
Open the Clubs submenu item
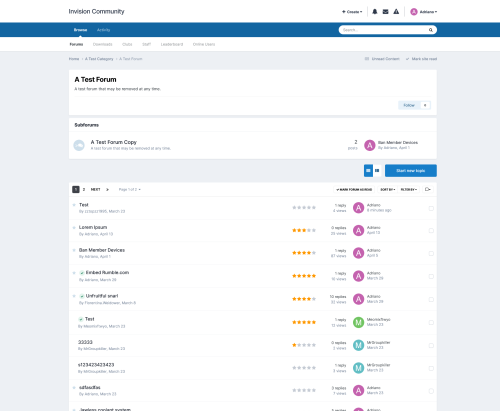click(x=127, y=44)
